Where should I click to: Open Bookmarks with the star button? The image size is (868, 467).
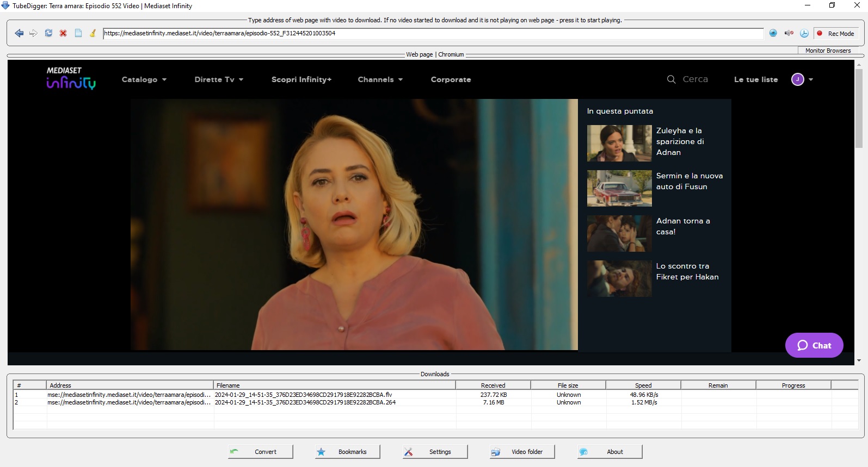pos(348,452)
